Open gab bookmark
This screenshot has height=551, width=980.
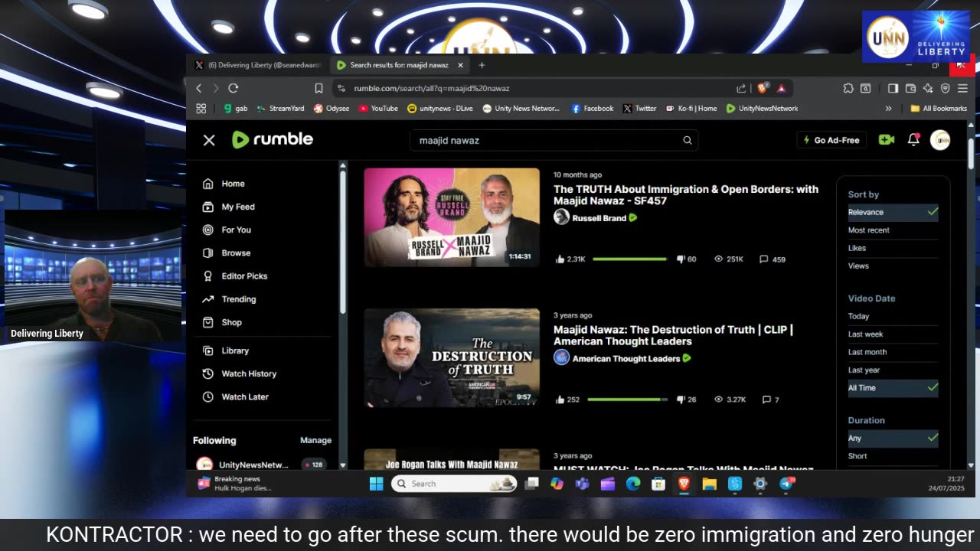(x=235, y=109)
